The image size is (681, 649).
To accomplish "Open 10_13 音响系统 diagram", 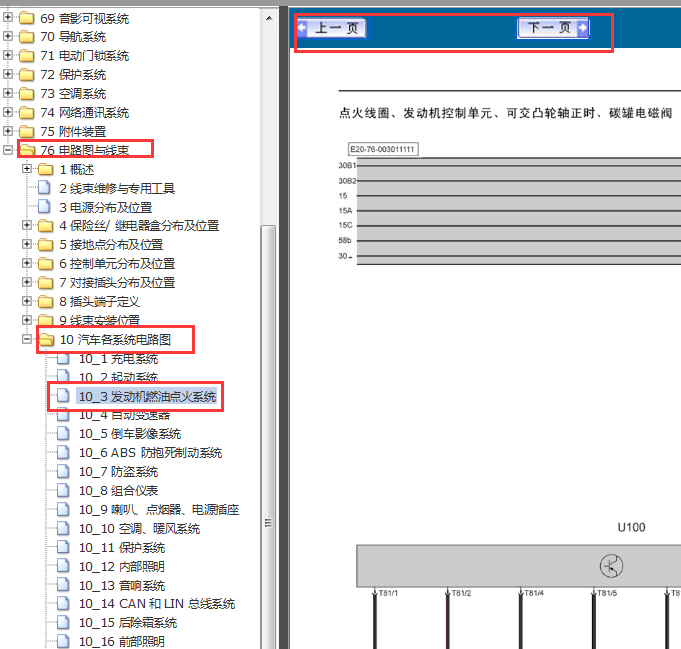I will coord(122,586).
